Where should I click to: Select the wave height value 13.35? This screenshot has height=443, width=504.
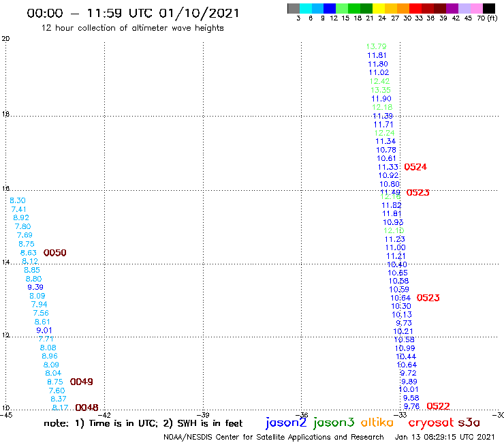pos(381,90)
